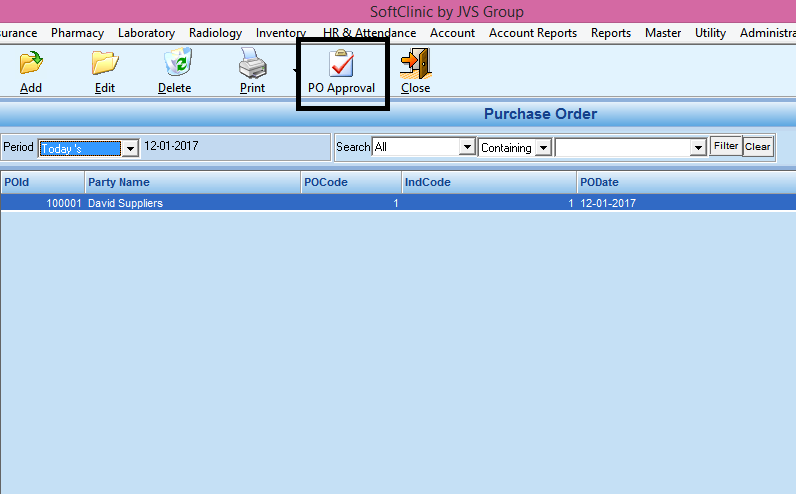Open the Laboratory menu
Image resolution: width=796 pixels, height=494 pixels.
pos(146,33)
